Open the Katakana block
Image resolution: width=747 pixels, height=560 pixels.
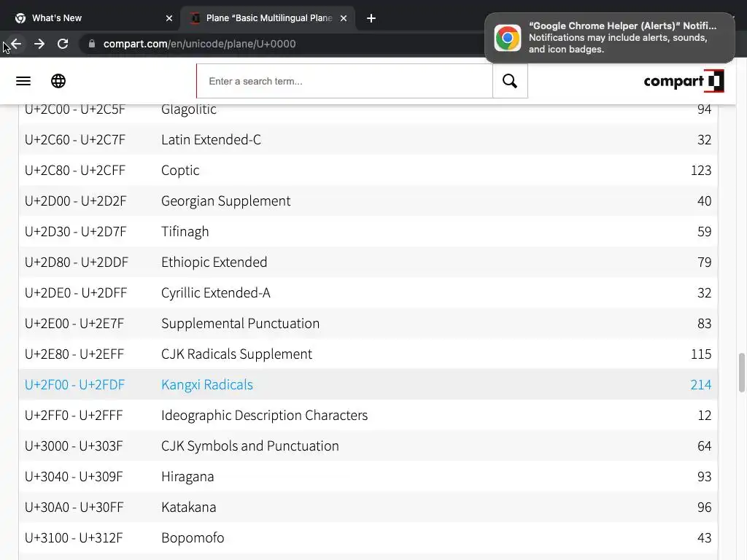188,507
